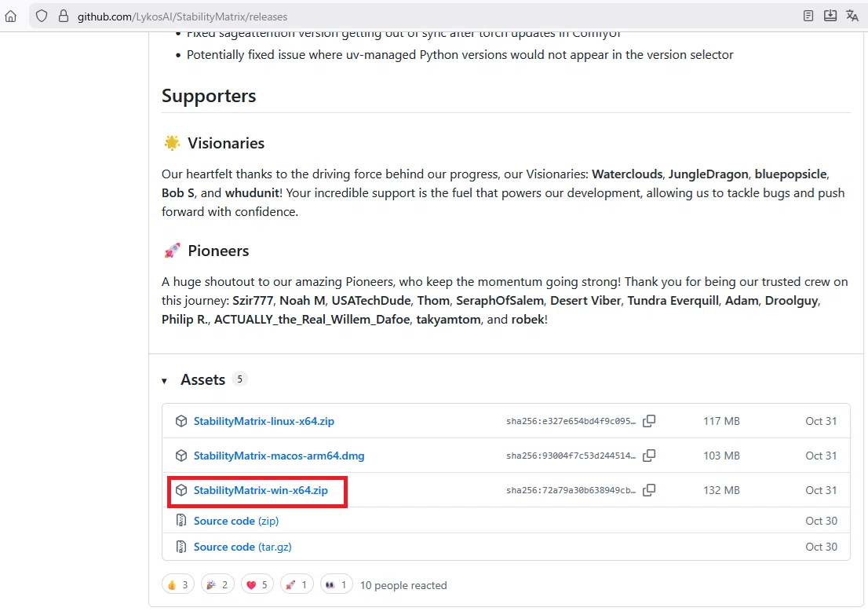Open the tracking protection shield icon
868x615 pixels.
(42, 16)
